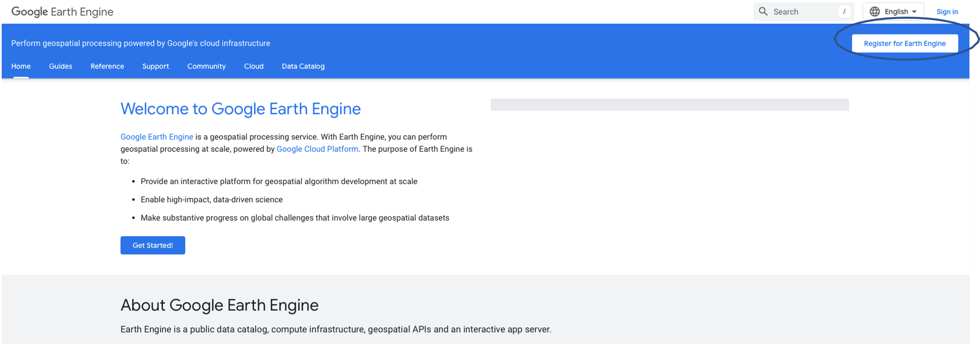Click the search magnifier icon
Image resolution: width=980 pixels, height=344 pixels.
click(763, 11)
